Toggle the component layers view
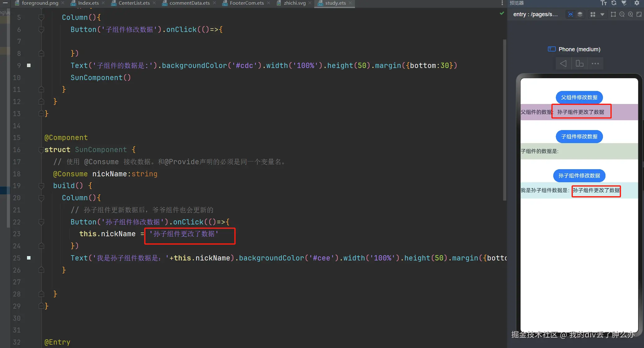 point(580,14)
